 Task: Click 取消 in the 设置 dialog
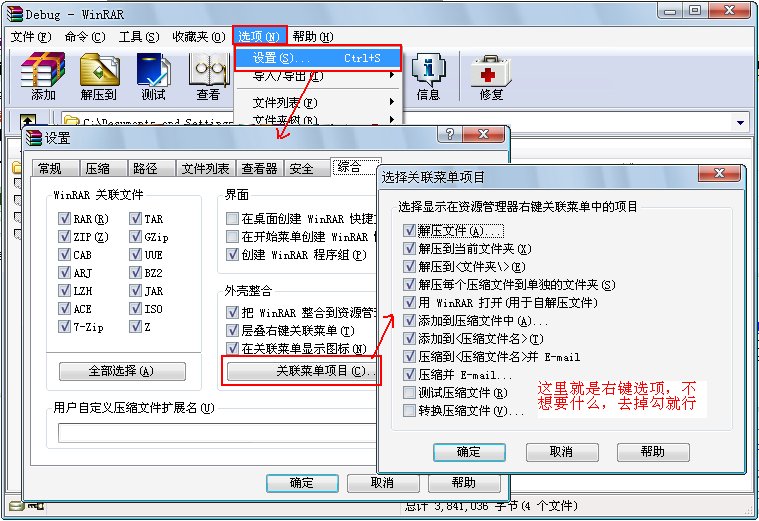point(383,483)
